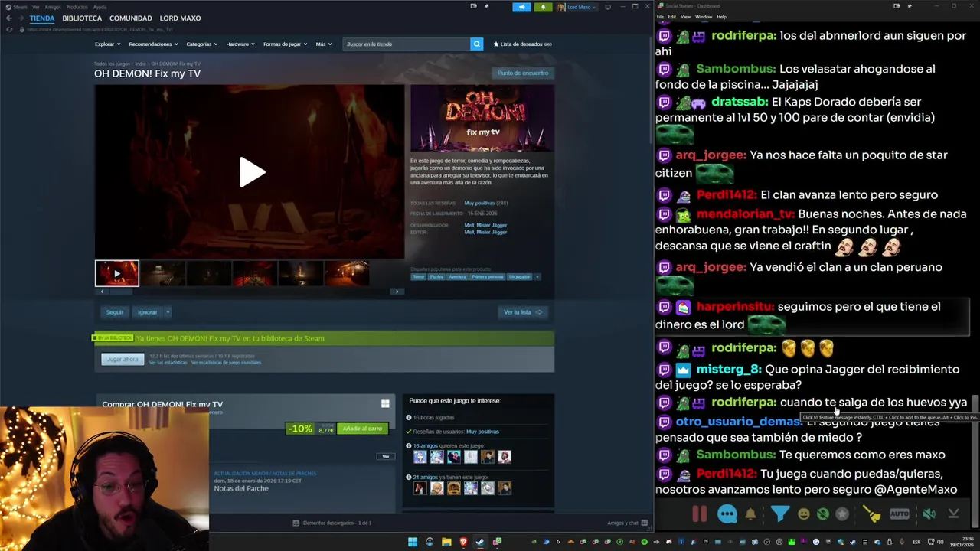Click the Twitch icon beside Sambombus's Velasatar message
Viewport: 980px width, 551px height.
click(x=664, y=69)
